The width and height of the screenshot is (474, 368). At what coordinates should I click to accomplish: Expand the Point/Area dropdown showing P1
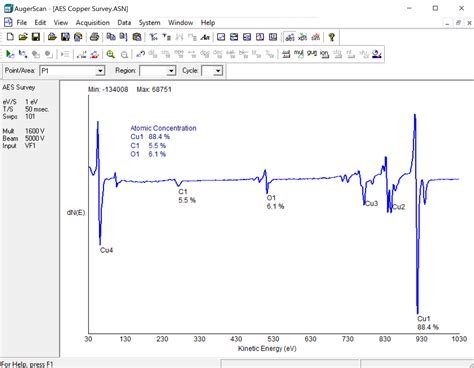pyautogui.click(x=100, y=71)
